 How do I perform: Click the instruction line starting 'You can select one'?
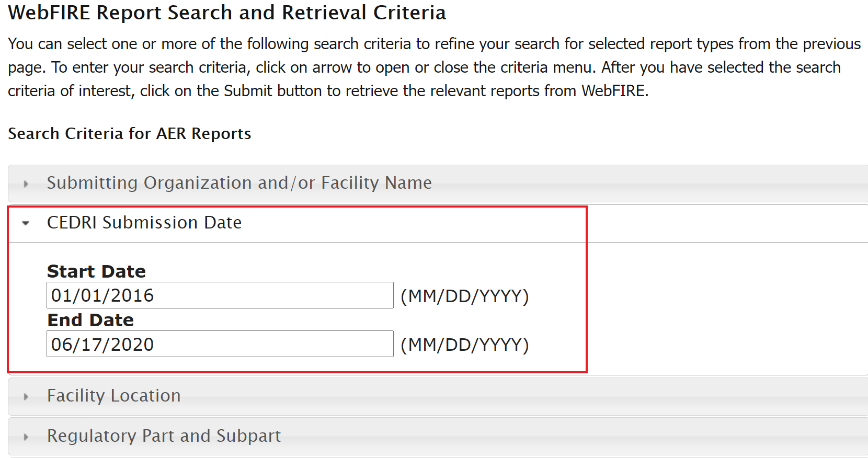[435, 44]
